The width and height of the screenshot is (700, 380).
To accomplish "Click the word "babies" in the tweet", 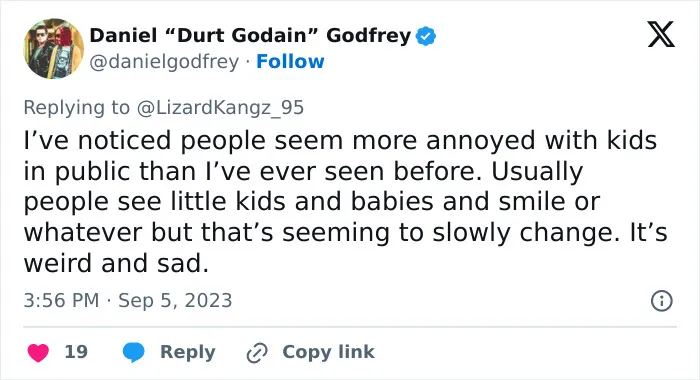I will pos(392,201).
